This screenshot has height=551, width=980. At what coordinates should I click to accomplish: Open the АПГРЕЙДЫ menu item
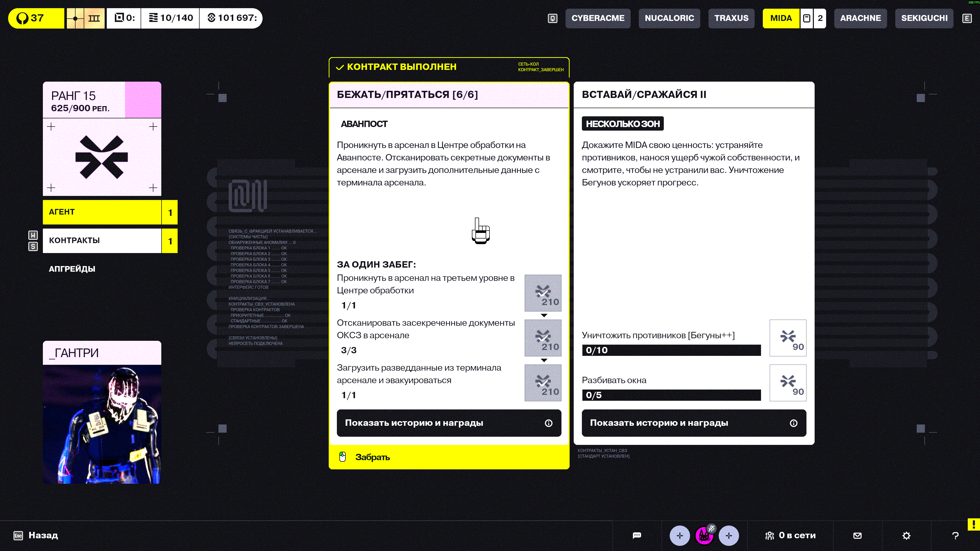tap(72, 269)
